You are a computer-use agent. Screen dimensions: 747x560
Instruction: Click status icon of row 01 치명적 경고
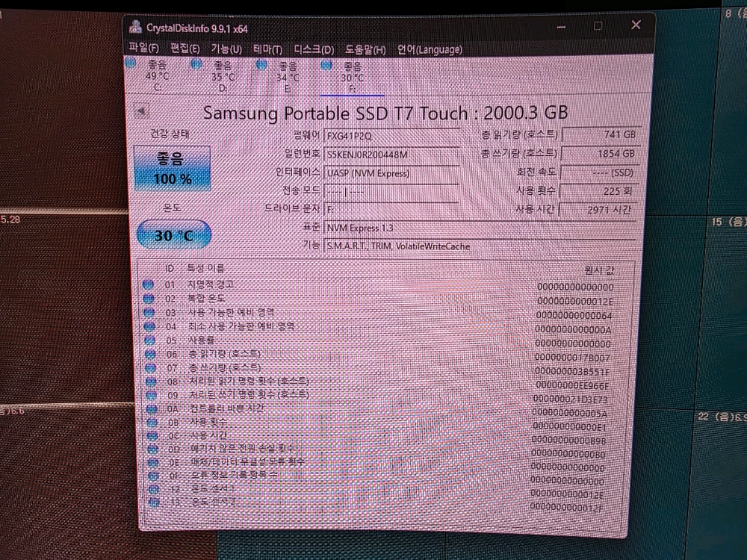pos(148,284)
